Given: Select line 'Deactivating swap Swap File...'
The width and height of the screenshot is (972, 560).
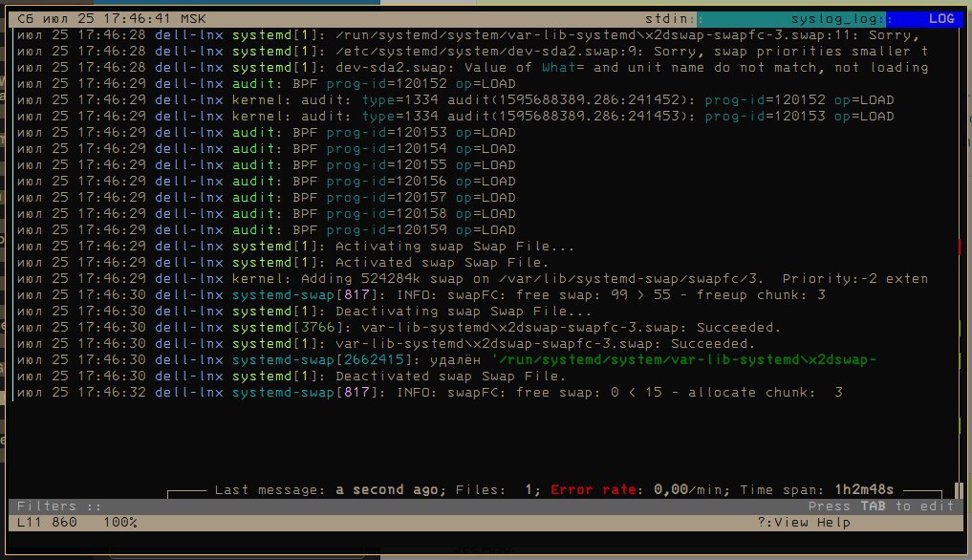Looking at the screenshot, I should pos(304,311).
